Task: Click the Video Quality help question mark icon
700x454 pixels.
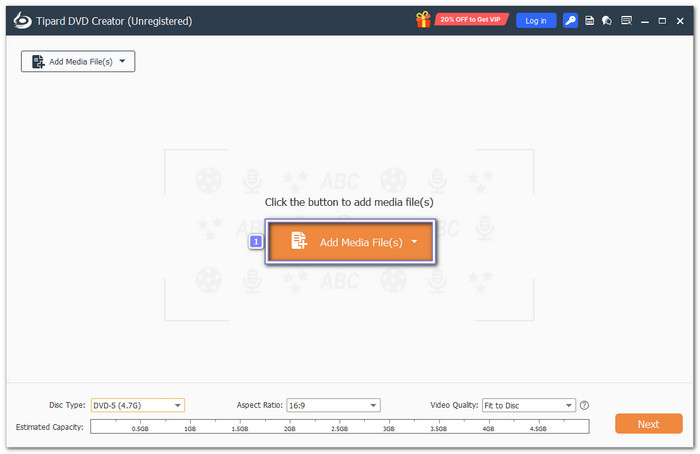Action: [x=584, y=405]
